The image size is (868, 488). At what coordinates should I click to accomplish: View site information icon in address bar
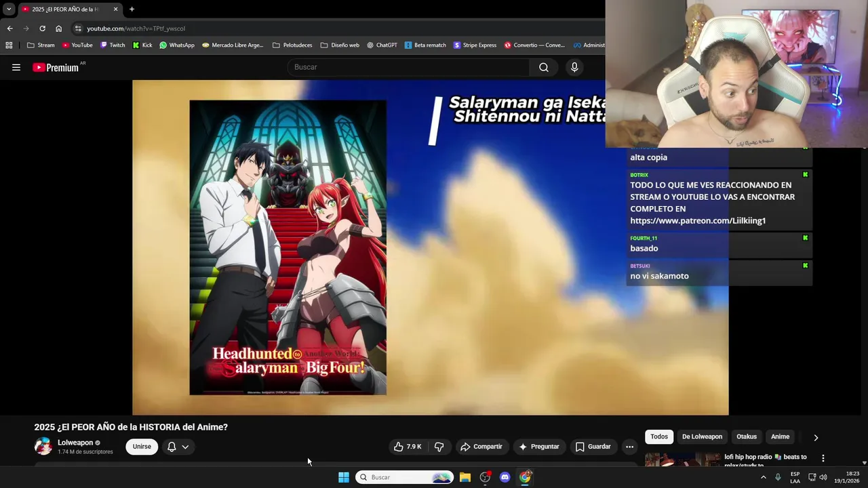coord(78,28)
